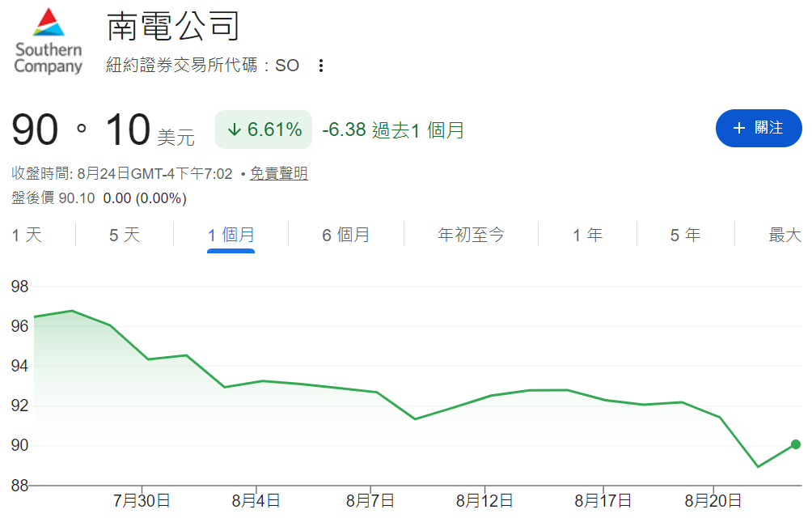Image resolution: width=812 pixels, height=518 pixels.
Task: Click the 8月7日 axis label
Action: coord(370,500)
